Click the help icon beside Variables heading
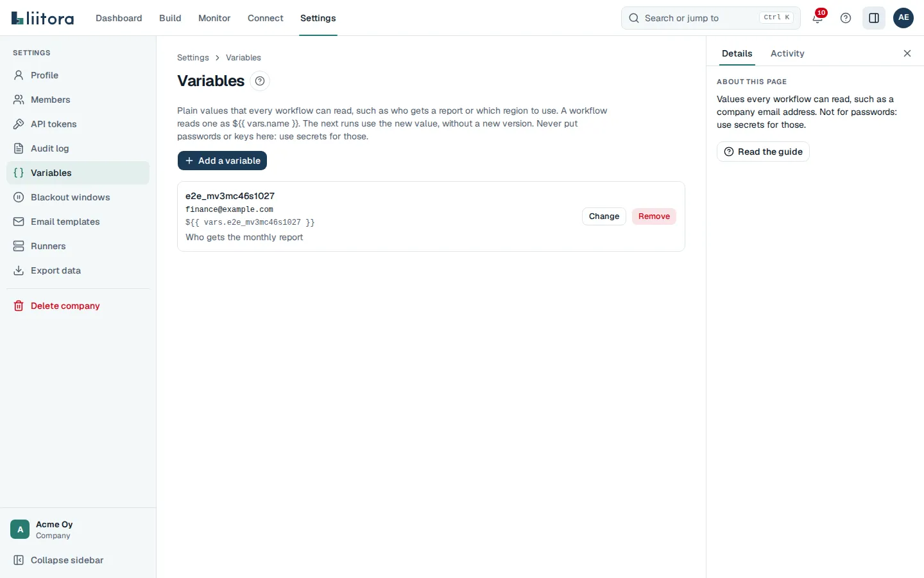The height and width of the screenshot is (578, 924). pyautogui.click(x=260, y=81)
